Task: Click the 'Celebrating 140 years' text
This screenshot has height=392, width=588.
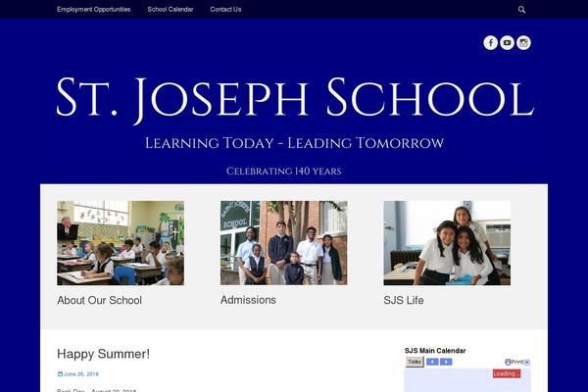Action: click(x=284, y=171)
